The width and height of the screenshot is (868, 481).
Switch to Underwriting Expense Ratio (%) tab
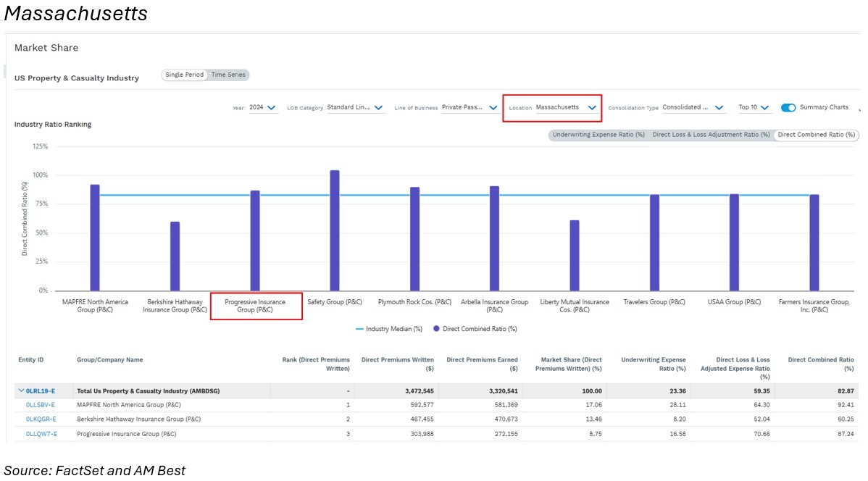click(x=598, y=135)
